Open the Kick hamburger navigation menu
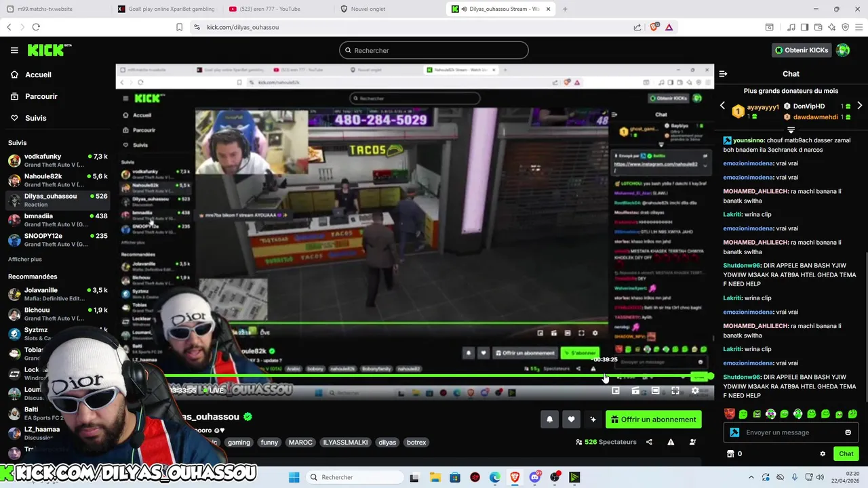Viewport: 868px width, 488px height. pos(14,50)
